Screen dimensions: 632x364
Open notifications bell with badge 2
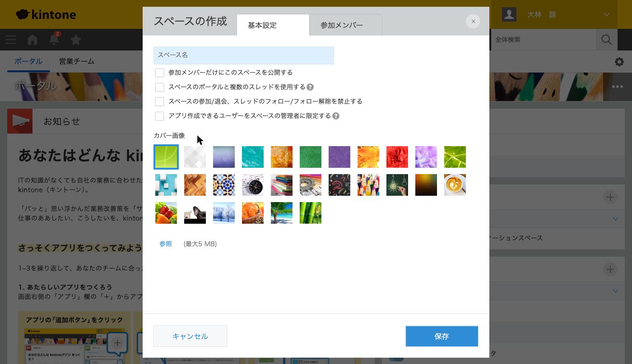coord(54,39)
